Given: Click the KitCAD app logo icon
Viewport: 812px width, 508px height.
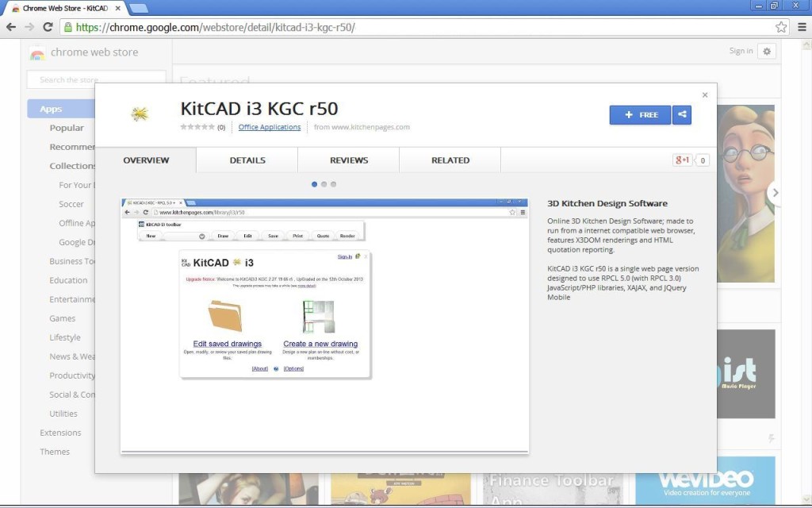Looking at the screenshot, I should tap(140, 114).
